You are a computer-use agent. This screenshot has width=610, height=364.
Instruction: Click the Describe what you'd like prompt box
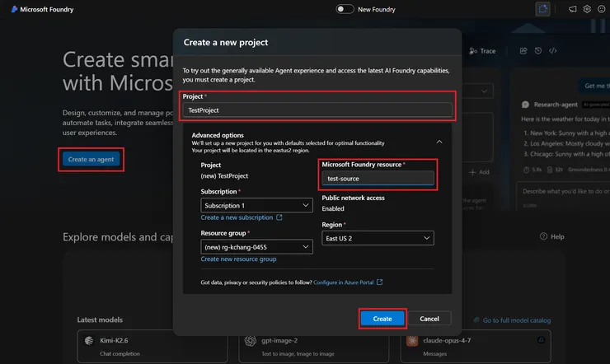pos(563,196)
